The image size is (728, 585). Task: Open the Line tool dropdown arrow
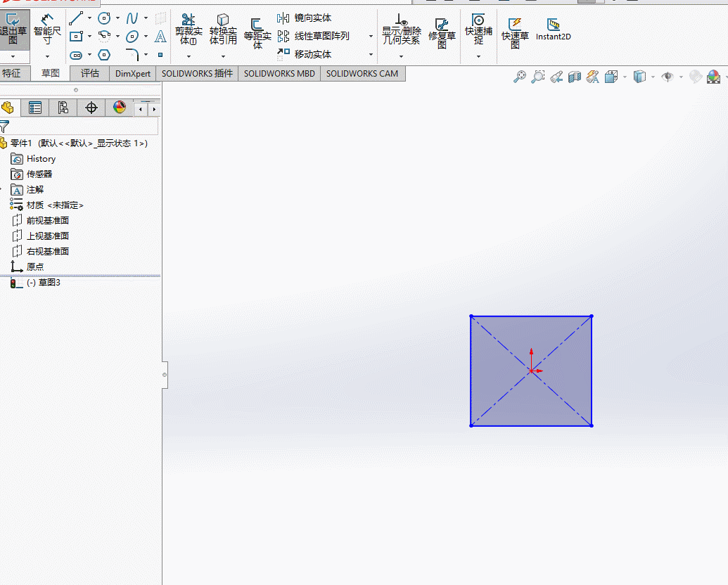click(x=89, y=18)
